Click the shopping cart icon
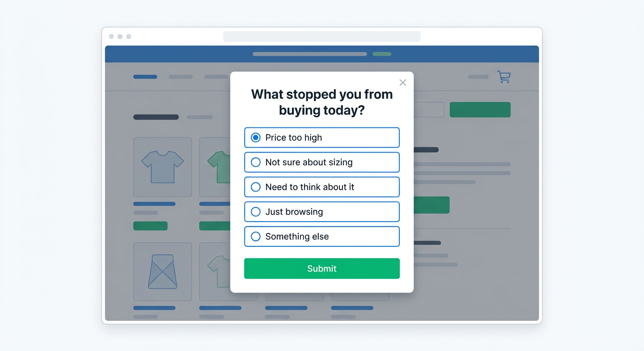Image resolution: width=644 pixels, height=351 pixels. click(x=504, y=77)
